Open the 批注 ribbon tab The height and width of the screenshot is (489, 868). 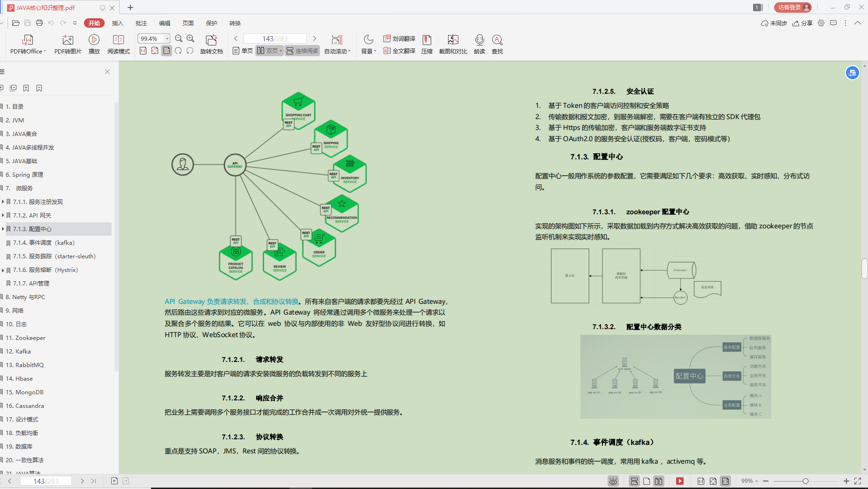pos(141,23)
